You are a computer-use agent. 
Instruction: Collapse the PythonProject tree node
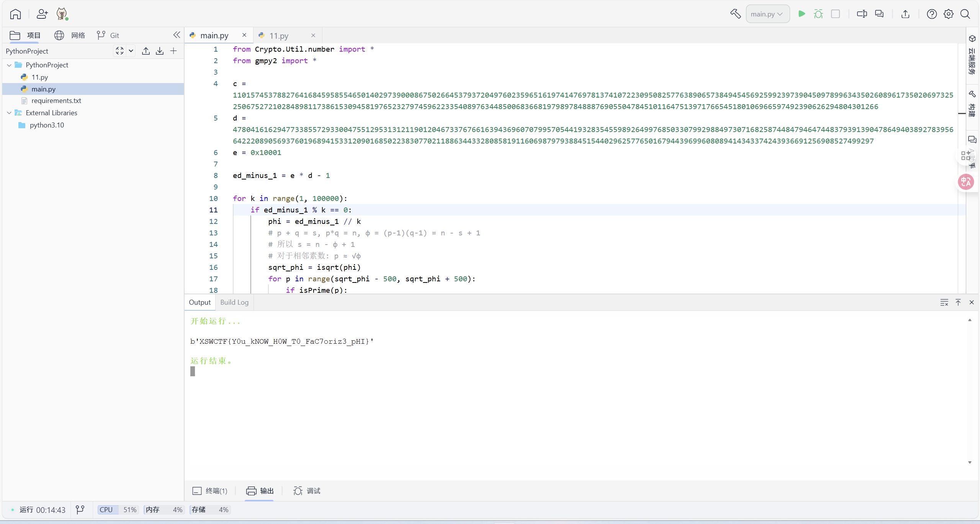8,65
